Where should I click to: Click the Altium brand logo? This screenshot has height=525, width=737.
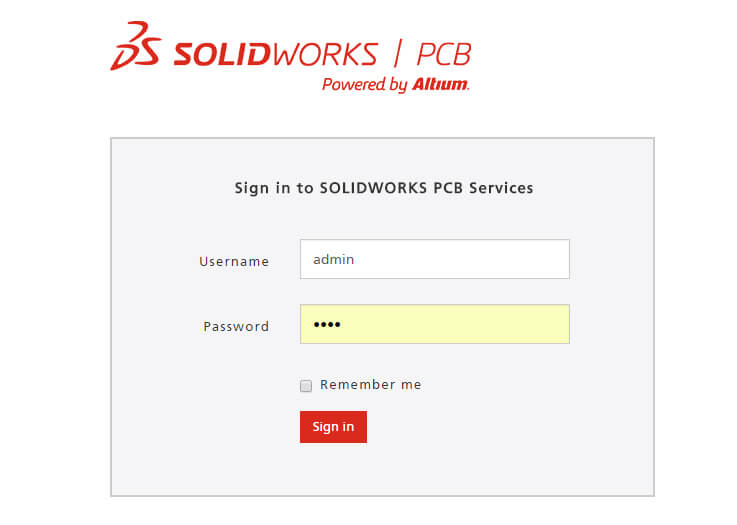[x=440, y=85]
